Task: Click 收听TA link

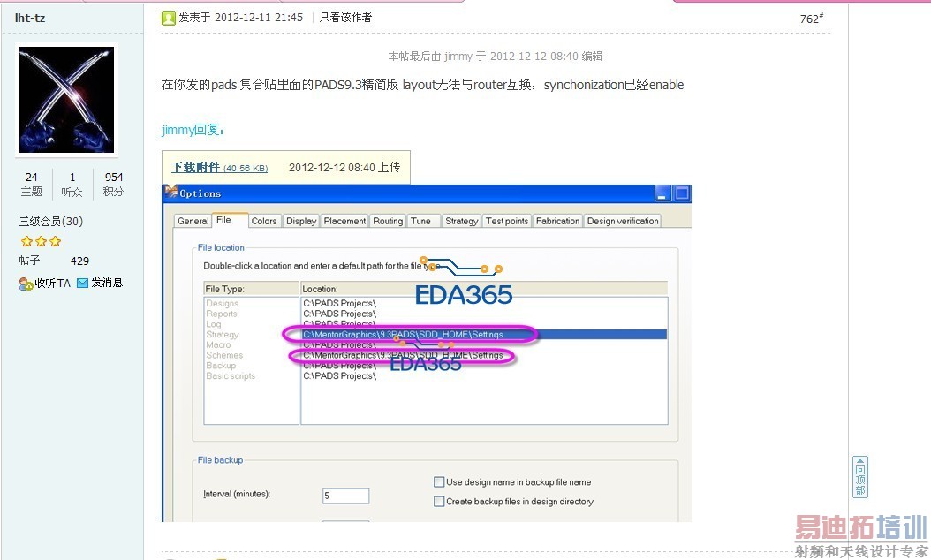Action: 52,284
